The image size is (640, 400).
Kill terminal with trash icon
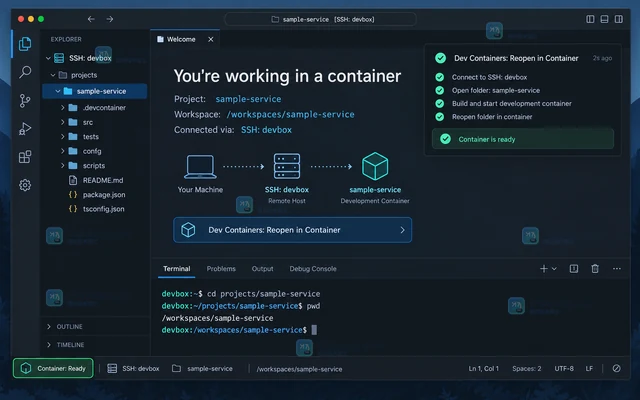pyautogui.click(x=595, y=269)
